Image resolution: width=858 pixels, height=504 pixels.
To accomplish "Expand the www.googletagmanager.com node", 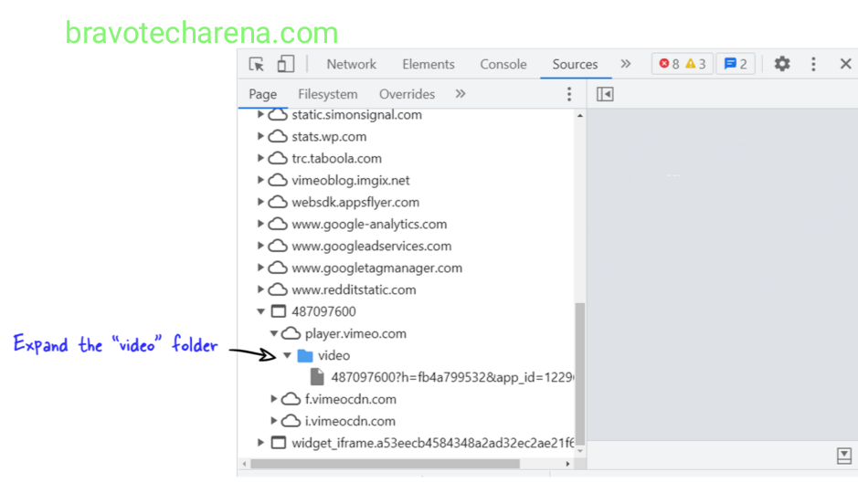I will pyautogui.click(x=260, y=268).
